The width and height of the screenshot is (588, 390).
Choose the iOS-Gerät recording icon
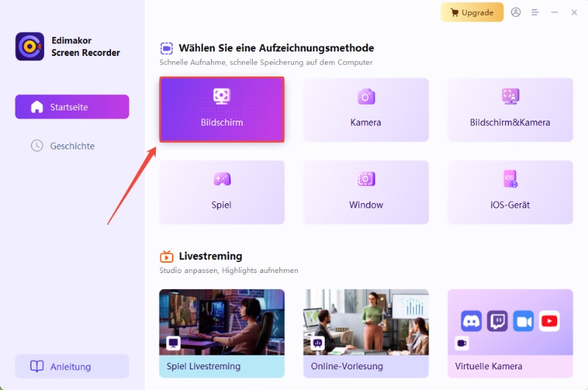pyautogui.click(x=510, y=179)
